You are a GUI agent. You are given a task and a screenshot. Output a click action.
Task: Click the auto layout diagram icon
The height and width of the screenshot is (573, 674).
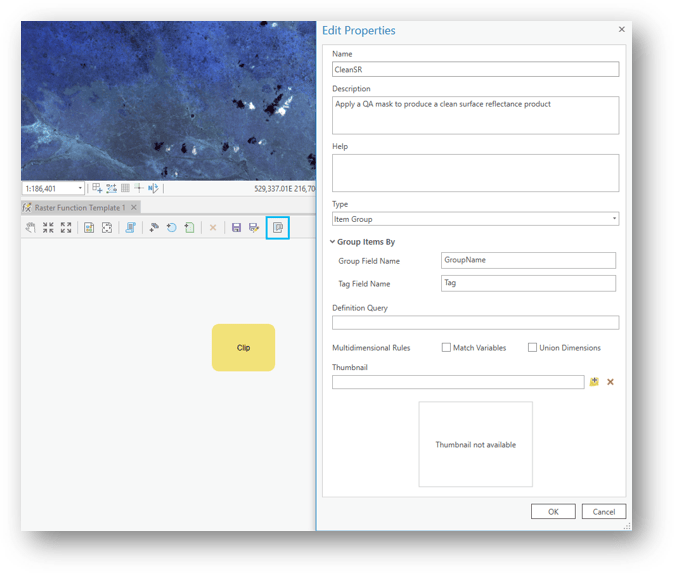(89, 227)
